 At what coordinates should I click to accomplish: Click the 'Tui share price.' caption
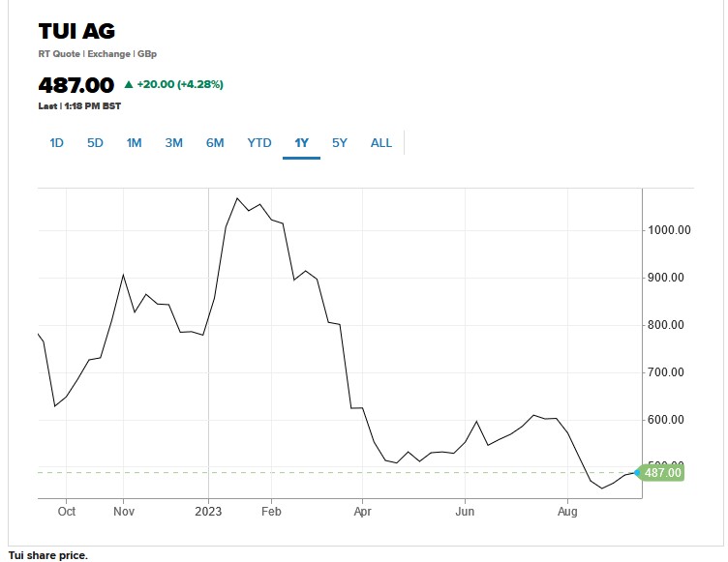[x=47, y=555]
